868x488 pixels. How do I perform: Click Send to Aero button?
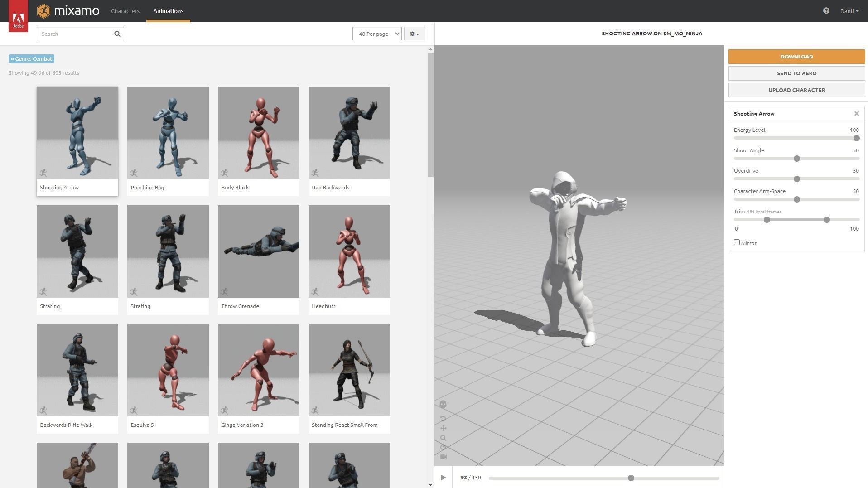(796, 73)
